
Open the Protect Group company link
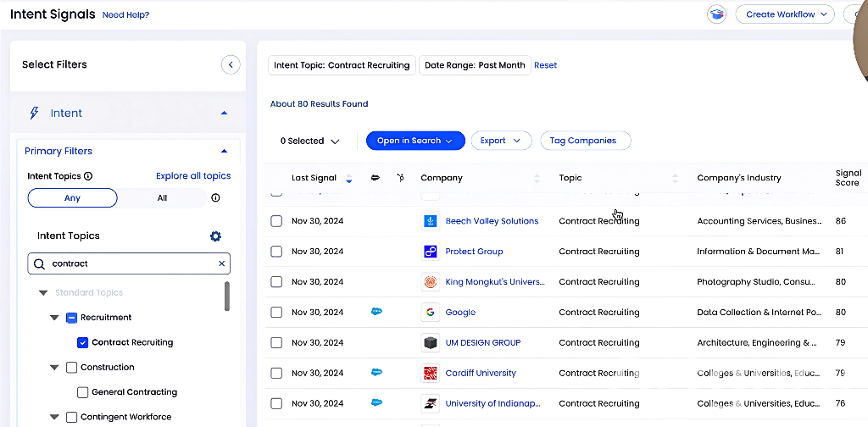tap(474, 252)
